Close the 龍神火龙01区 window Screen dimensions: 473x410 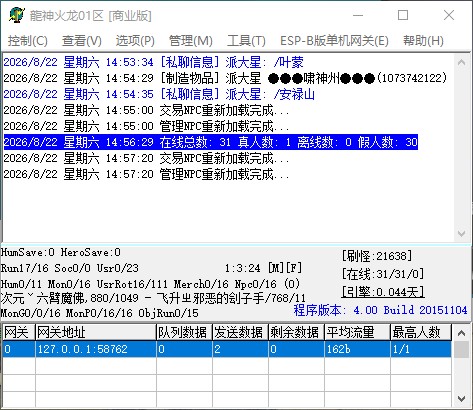449,15
